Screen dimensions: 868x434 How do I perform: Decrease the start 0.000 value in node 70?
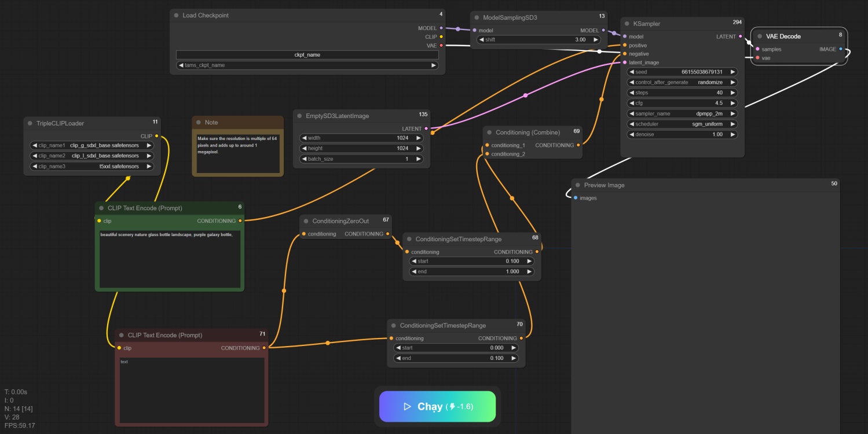[x=398, y=348]
